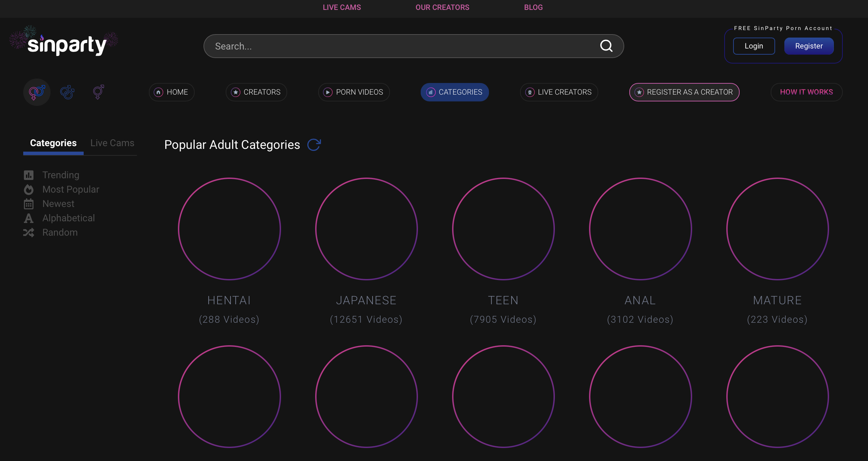
Task: Click the How It Works button
Action: (806, 92)
